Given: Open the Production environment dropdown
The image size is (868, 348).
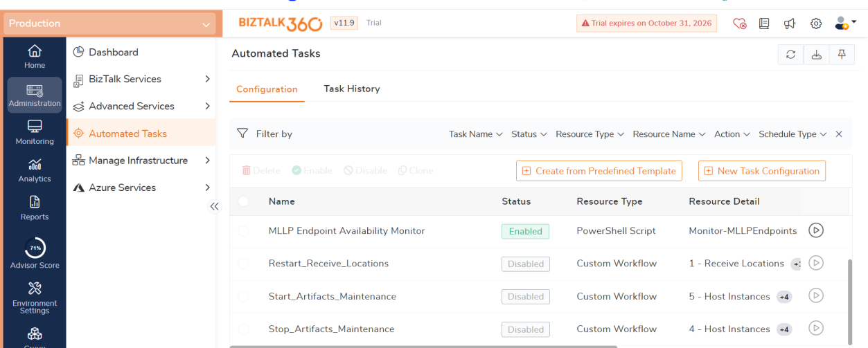Looking at the screenshot, I should pyautogui.click(x=111, y=24).
